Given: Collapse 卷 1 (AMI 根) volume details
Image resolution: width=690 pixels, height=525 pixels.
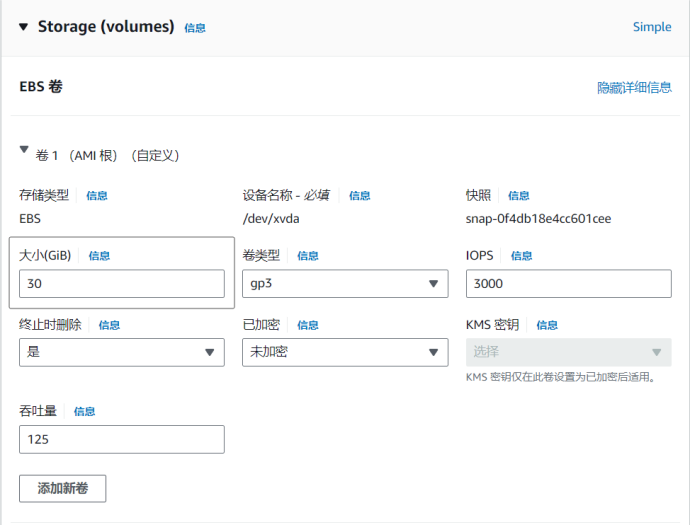Looking at the screenshot, I should click(x=24, y=150).
